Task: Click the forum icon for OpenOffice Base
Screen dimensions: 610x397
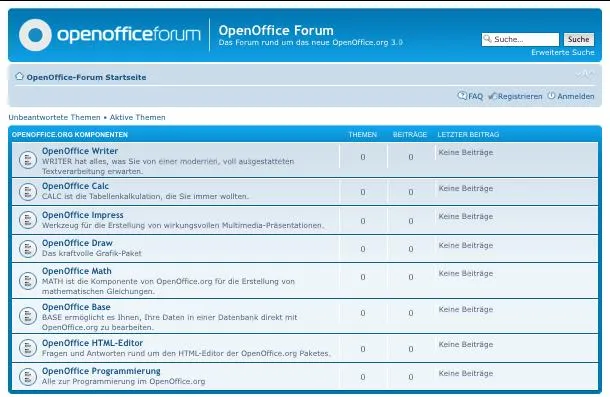Action: [x=28, y=316]
